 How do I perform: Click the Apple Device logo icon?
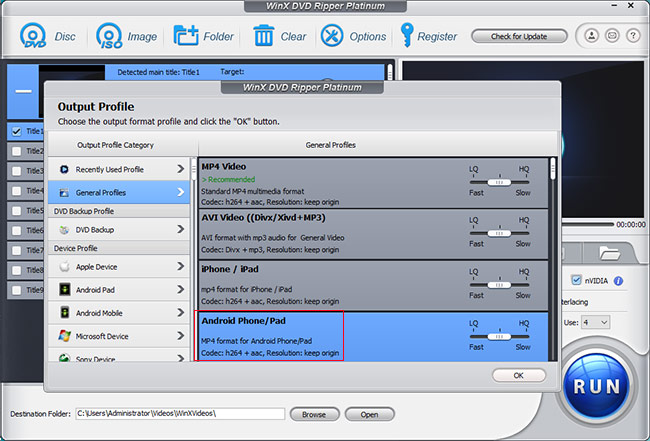[64, 267]
